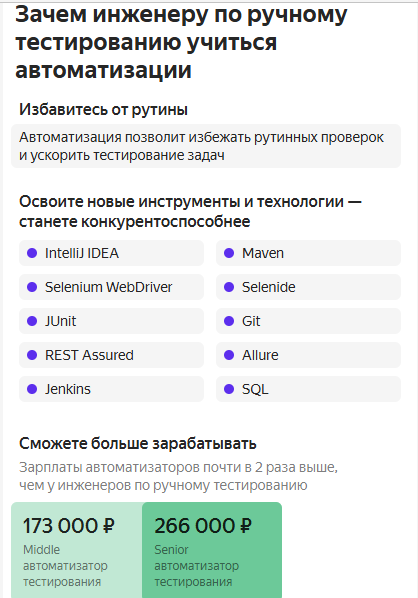This screenshot has width=418, height=598.
Task: Click the purple dot beside JUnit
Action: [x=32, y=321]
